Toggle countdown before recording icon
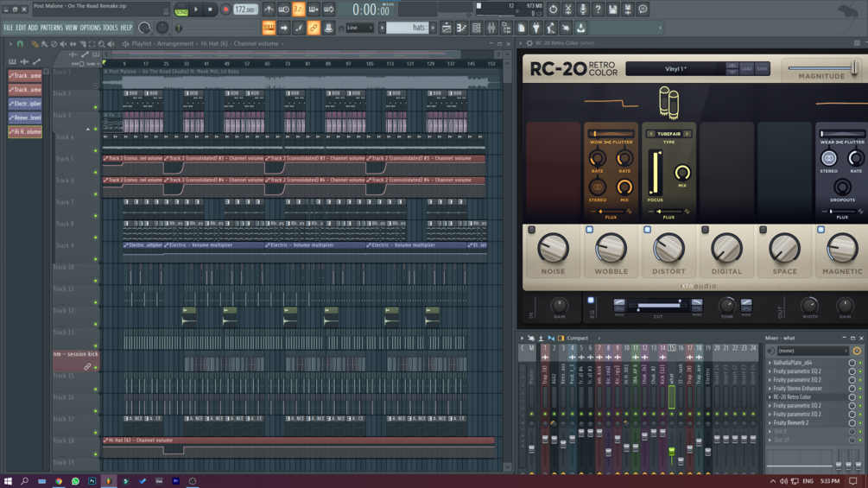 [x=298, y=10]
